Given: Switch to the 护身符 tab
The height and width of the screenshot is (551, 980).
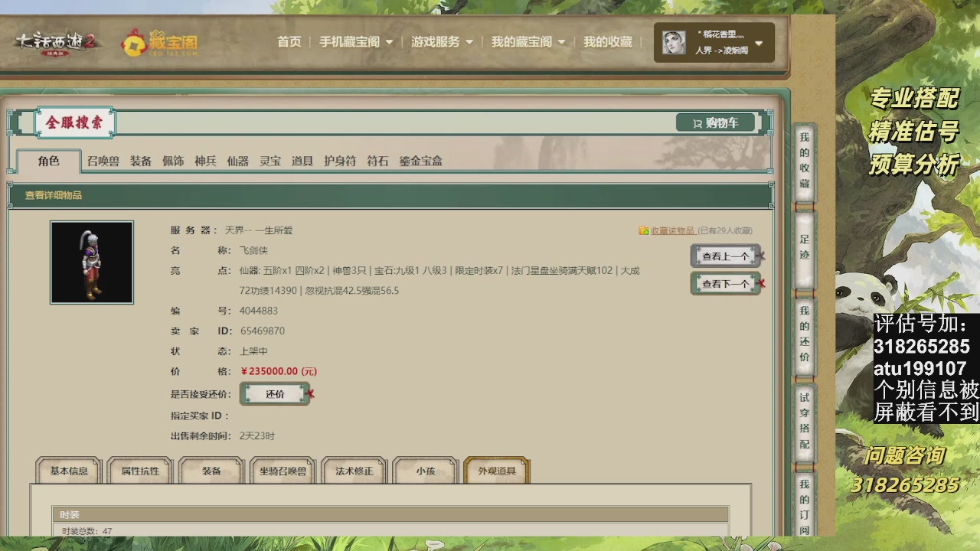Looking at the screenshot, I should 340,161.
